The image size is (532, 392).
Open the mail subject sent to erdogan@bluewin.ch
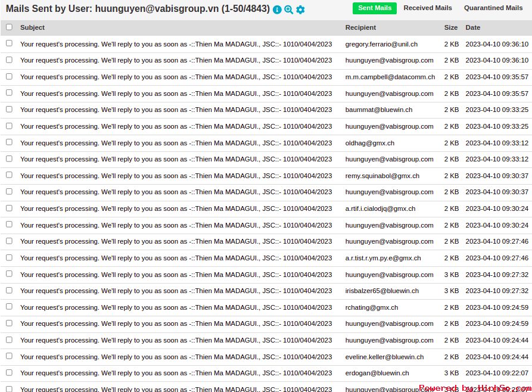coord(176,373)
